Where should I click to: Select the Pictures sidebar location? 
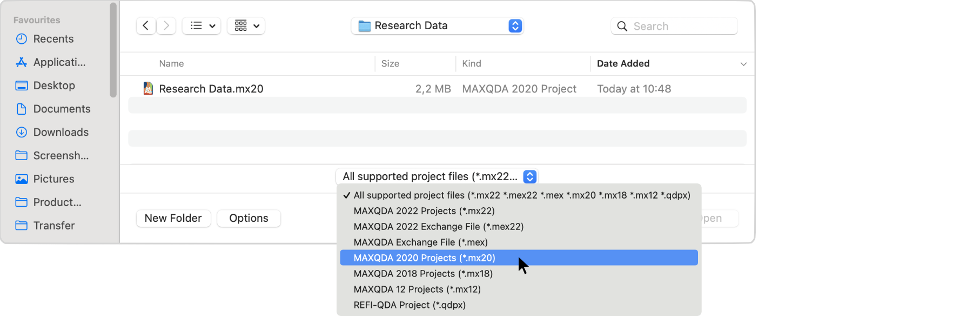[53, 179]
